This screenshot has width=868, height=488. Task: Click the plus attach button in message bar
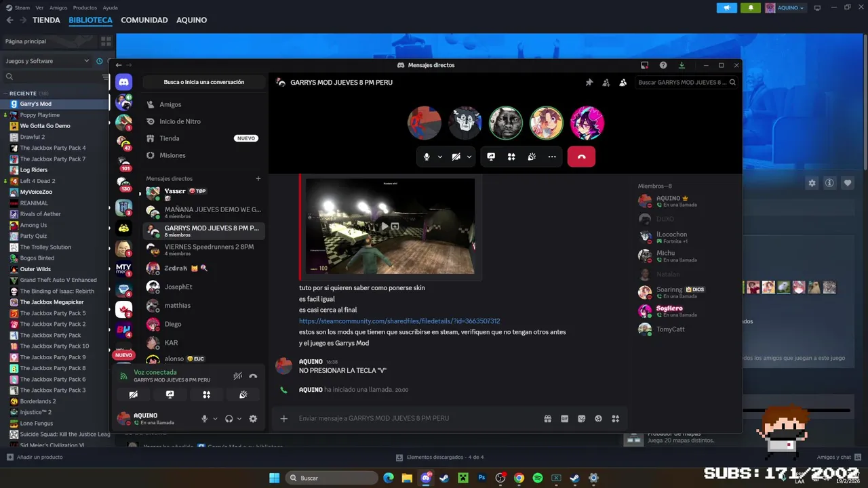tap(284, 419)
